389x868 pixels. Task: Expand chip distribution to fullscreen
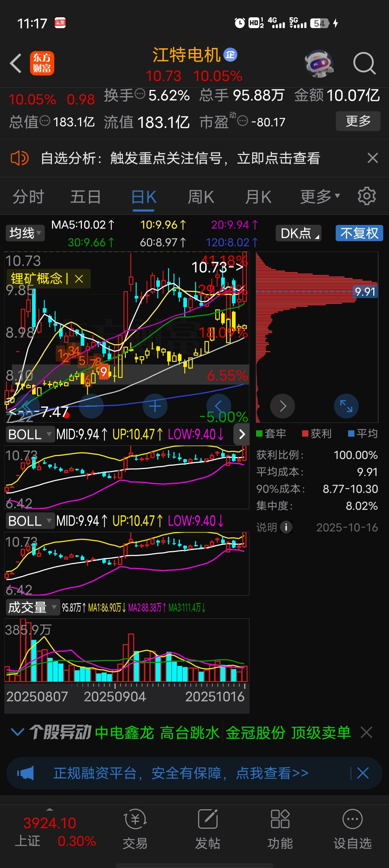346,406
